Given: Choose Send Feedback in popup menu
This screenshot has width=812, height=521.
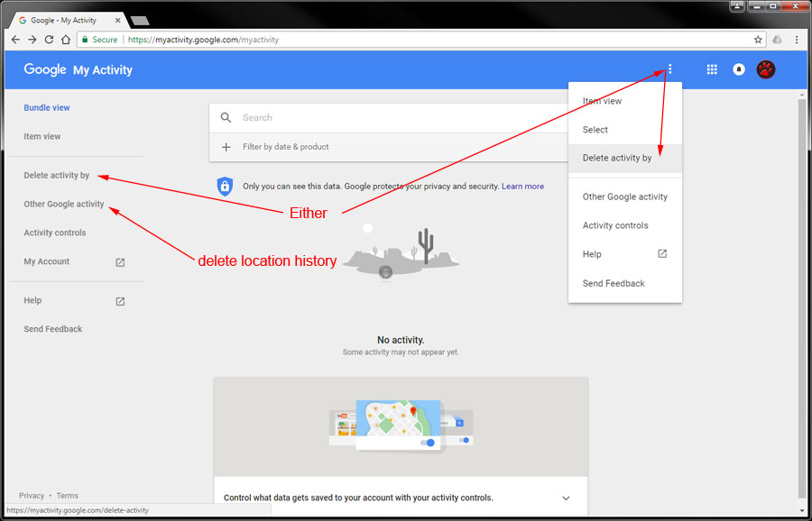Looking at the screenshot, I should tap(625, 283).
